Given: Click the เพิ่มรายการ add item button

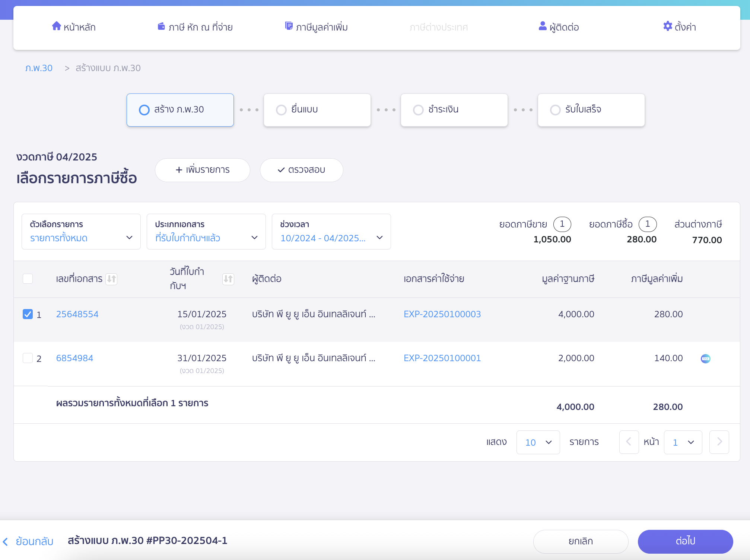Looking at the screenshot, I should [203, 170].
